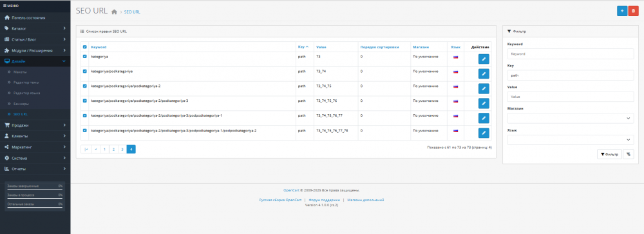Expand the Модули / Расширения menu

click(x=35, y=50)
